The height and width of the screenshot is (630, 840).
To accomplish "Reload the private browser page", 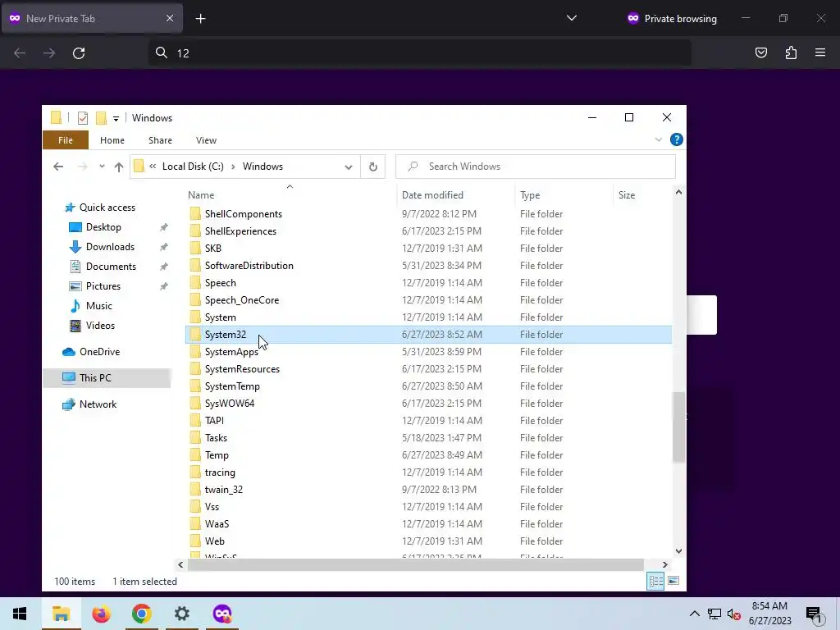I will tap(79, 52).
